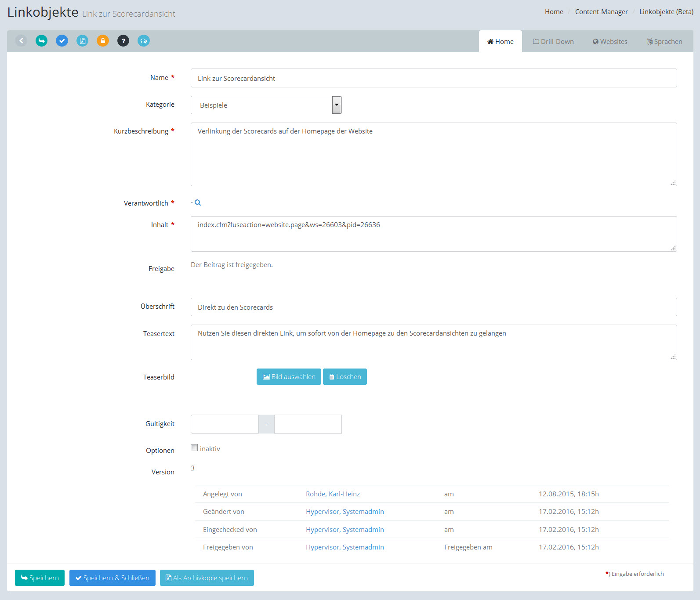Screen dimensions: 700x600
Task: Toggle the inaktiv checkbox
Action: click(194, 448)
